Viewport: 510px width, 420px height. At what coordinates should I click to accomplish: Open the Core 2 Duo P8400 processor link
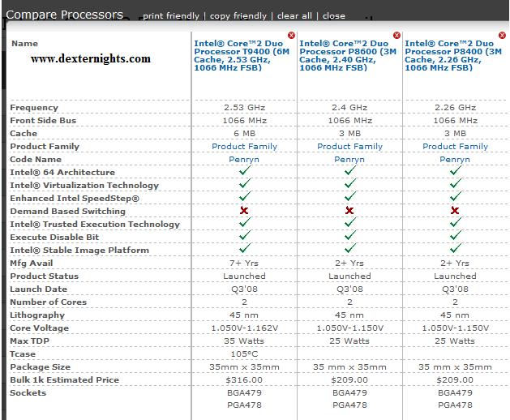tap(453, 56)
